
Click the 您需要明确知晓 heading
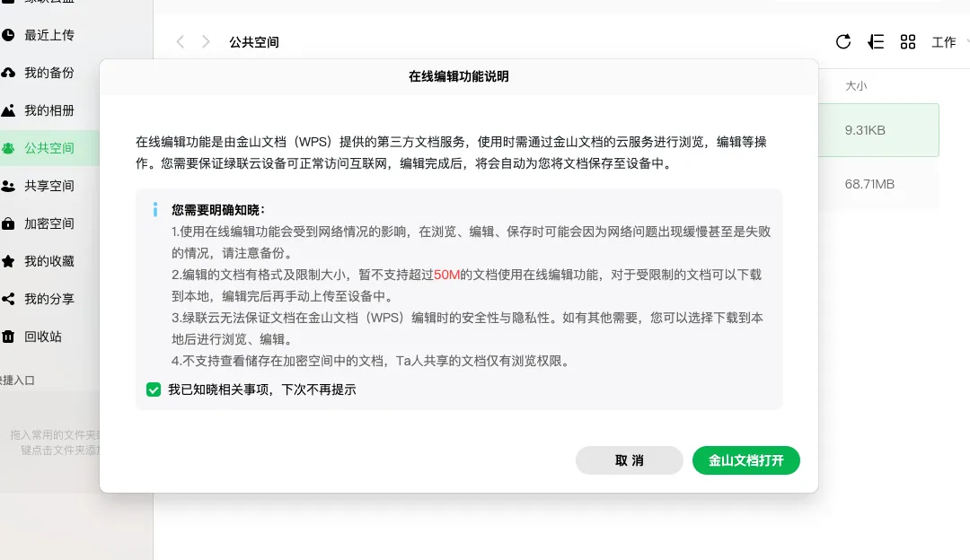tap(217, 210)
